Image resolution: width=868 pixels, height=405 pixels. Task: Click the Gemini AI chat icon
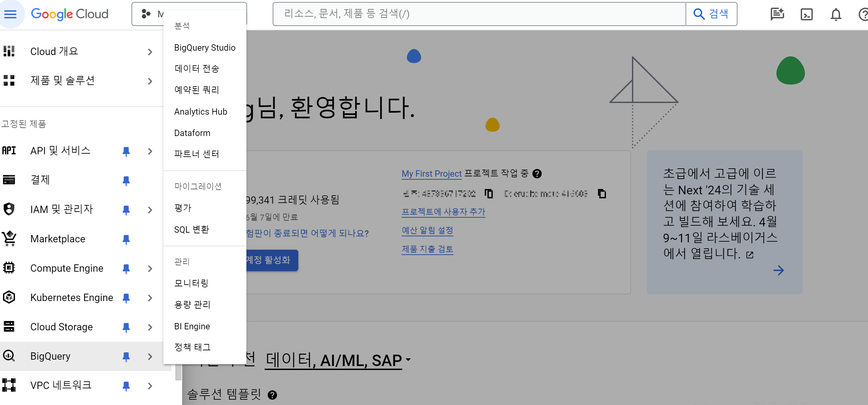point(777,14)
